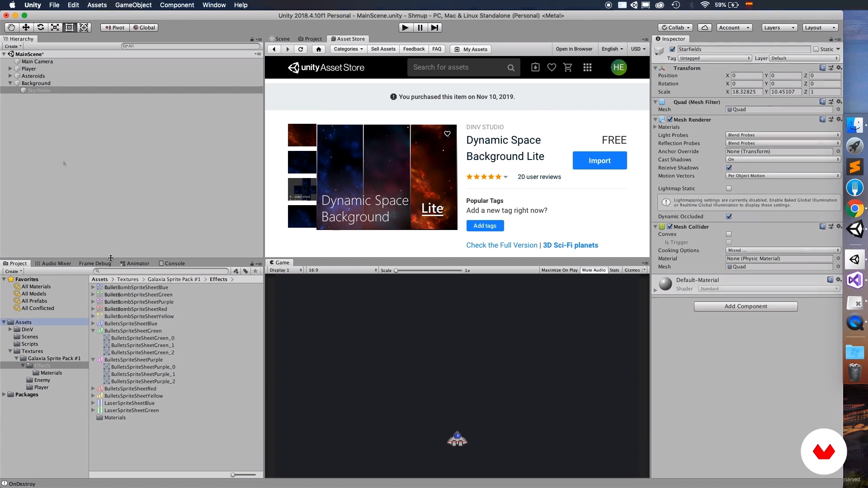This screenshot has height=488, width=868.
Task: Go back in Asset Store browser
Action: [274, 49]
